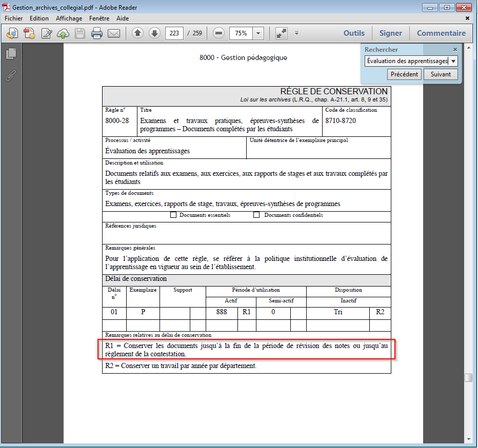Click the Create PDF icon
The width and height of the screenshot is (478, 448).
[29, 33]
